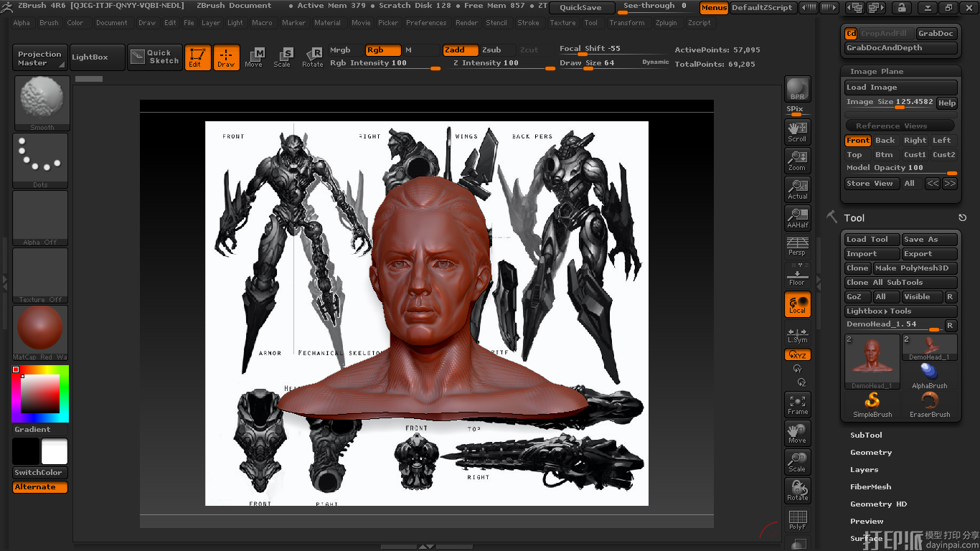Click the L.Sym symmetry icon
The height and width of the screenshot is (551, 980).
[798, 335]
